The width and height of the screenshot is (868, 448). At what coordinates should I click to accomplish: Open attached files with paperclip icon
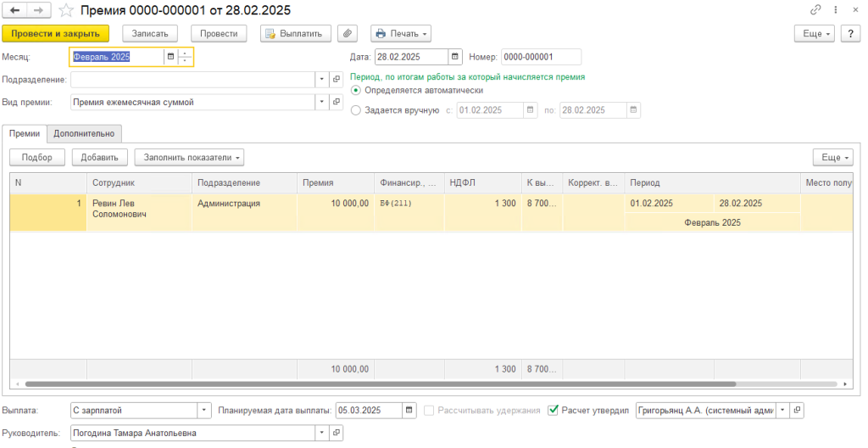(x=347, y=33)
